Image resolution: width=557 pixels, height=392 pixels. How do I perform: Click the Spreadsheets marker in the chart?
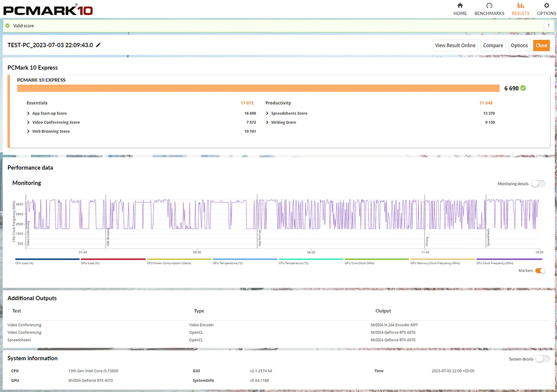[x=488, y=237]
